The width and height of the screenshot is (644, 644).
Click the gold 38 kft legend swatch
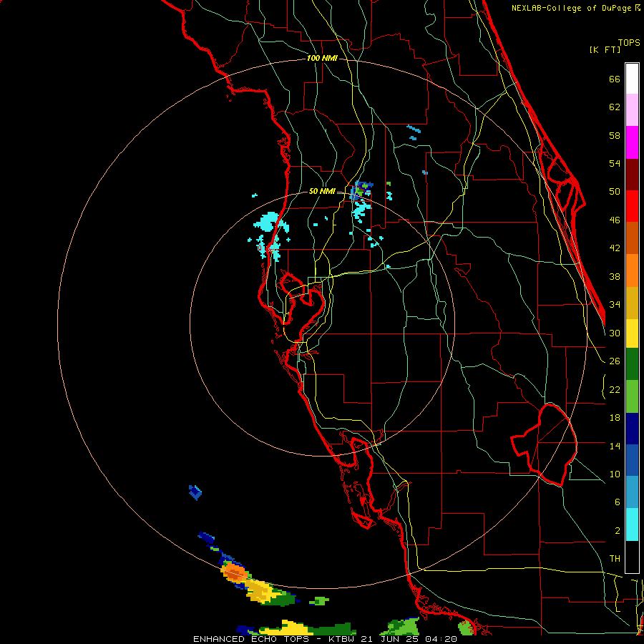click(632, 303)
